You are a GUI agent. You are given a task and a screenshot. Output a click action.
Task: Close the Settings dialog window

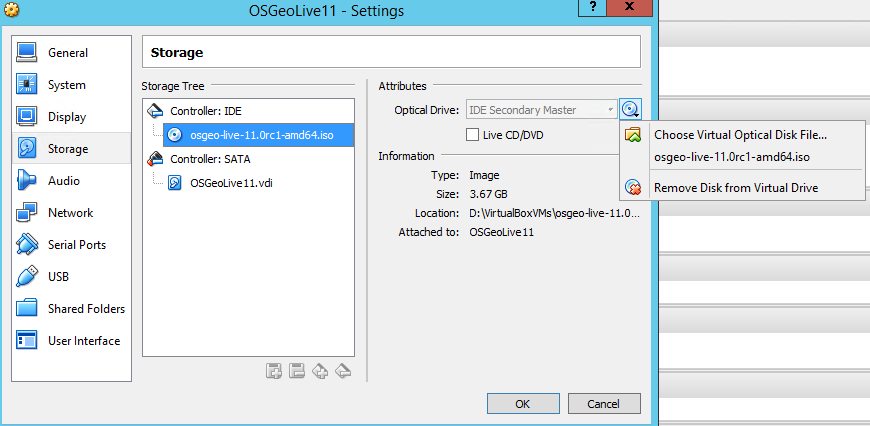pos(629,8)
